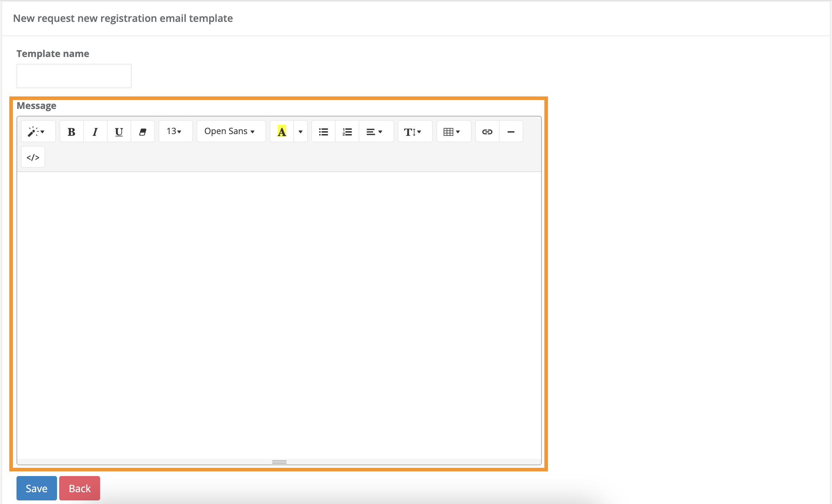Image resolution: width=832 pixels, height=504 pixels.
Task: Open the font size dropdown
Action: 175,131
